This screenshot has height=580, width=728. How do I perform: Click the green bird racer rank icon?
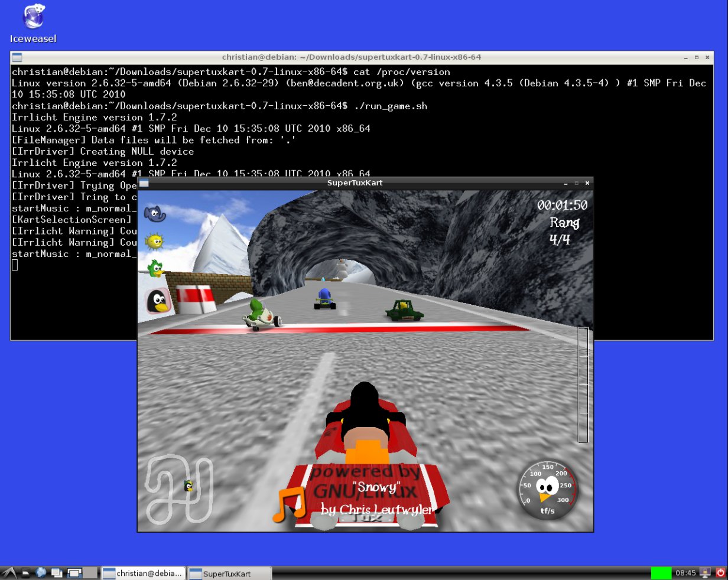tap(155, 269)
